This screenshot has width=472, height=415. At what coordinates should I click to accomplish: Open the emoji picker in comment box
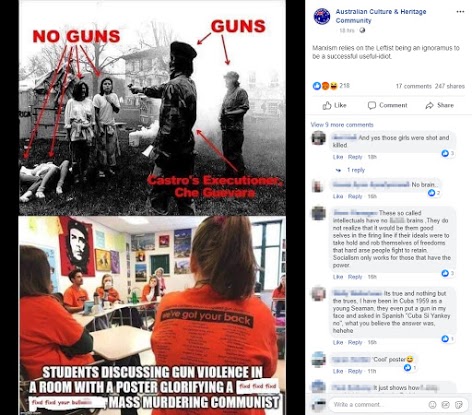pos(432,405)
